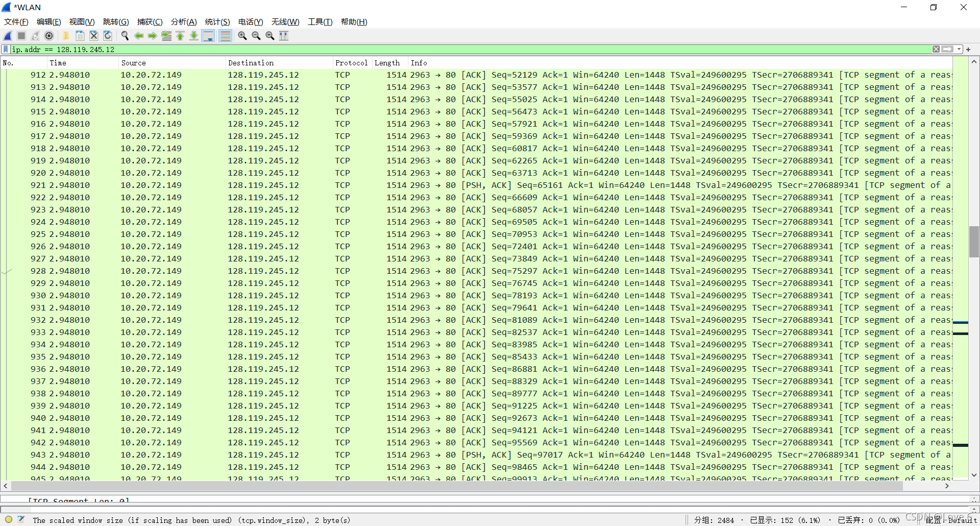This screenshot has width=980, height=526.
Task: Open the 统计(S) menu
Action: pos(217,22)
